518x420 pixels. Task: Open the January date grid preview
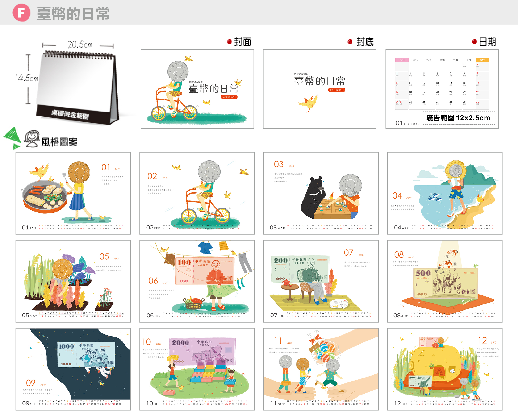(x=442, y=89)
